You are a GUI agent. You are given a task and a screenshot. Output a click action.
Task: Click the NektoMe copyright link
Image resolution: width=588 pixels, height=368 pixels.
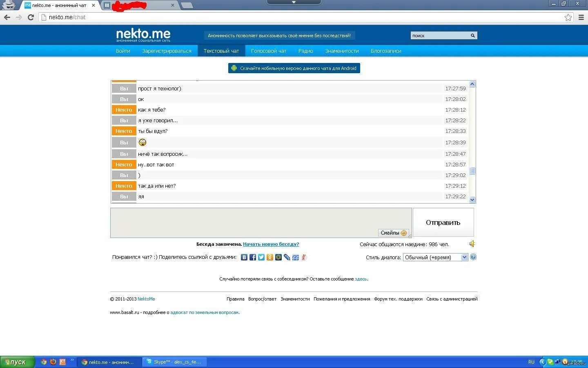[146, 299]
